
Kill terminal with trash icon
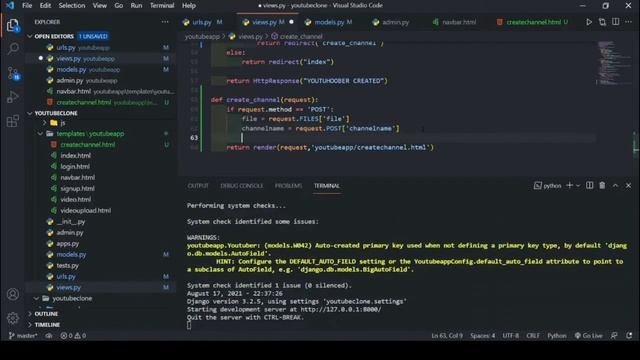(602, 186)
